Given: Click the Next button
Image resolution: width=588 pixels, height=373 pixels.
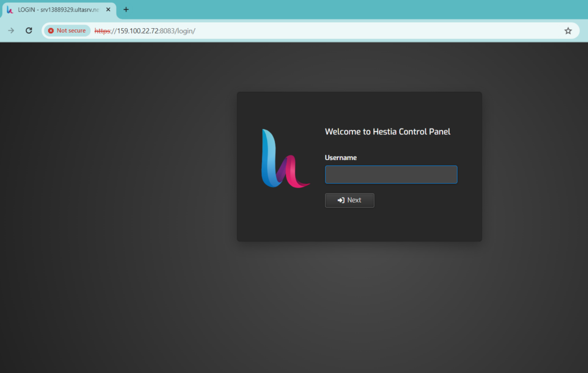Looking at the screenshot, I should tap(350, 200).
